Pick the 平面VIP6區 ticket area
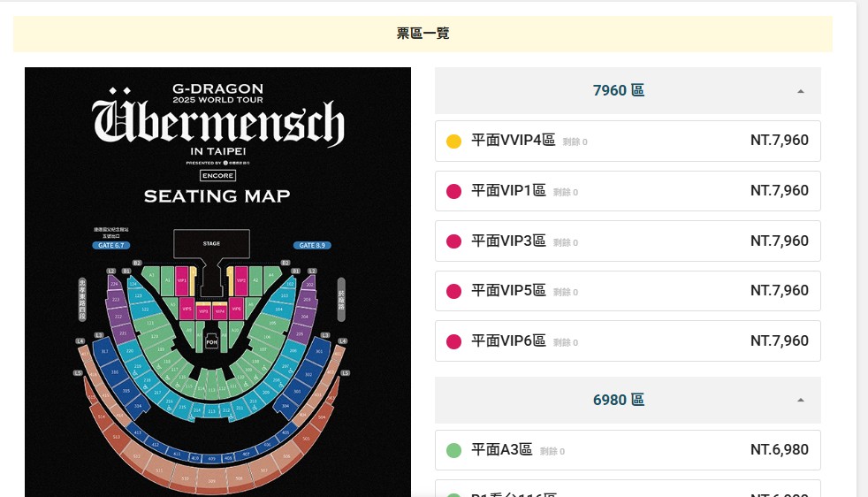868x497 pixels. click(x=628, y=341)
